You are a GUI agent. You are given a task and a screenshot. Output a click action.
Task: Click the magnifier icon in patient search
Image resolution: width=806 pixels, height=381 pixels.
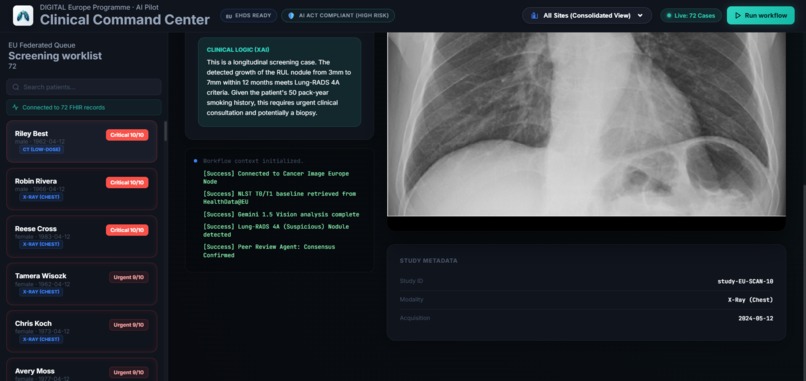[x=16, y=87]
